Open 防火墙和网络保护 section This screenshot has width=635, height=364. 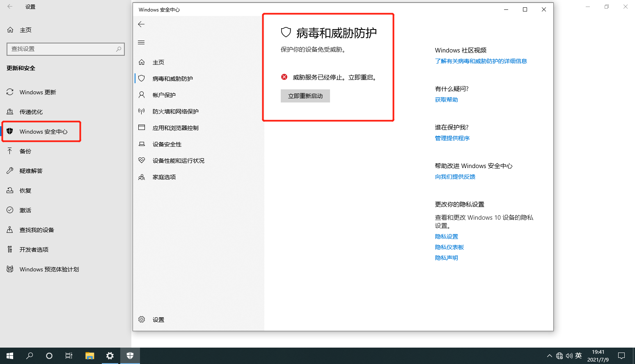[x=176, y=111]
